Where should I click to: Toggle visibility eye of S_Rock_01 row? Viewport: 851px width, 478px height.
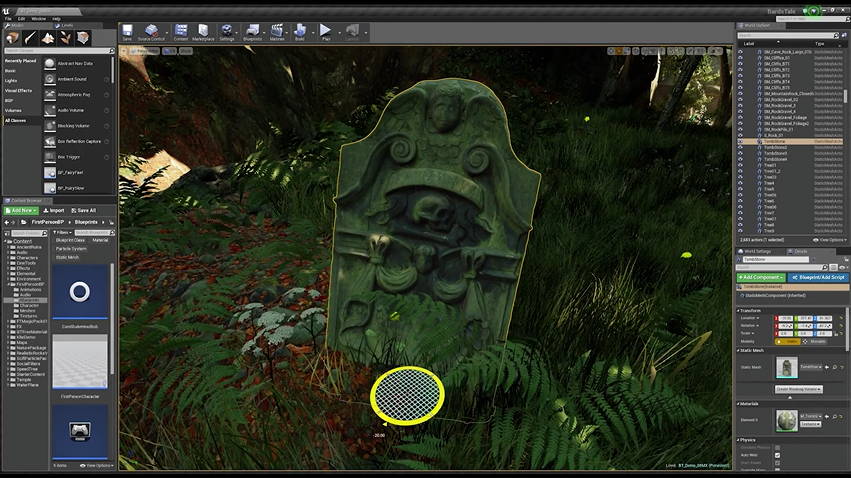coord(740,135)
